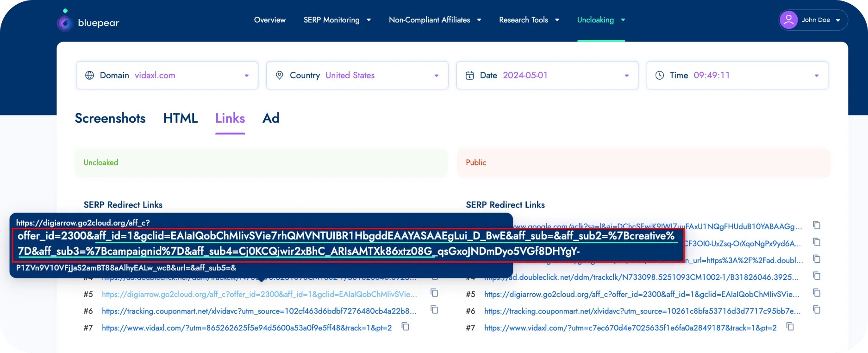868x353 pixels.
Task: Copy Public link #4 doubleclick trackclk
Action: click(x=817, y=276)
